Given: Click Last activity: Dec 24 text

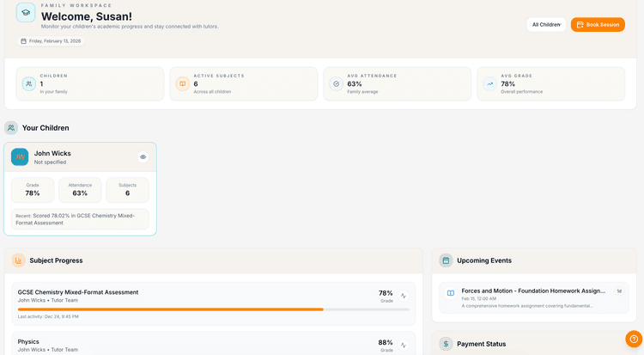Looking at the screenshot, I should (x=48, y=316).
